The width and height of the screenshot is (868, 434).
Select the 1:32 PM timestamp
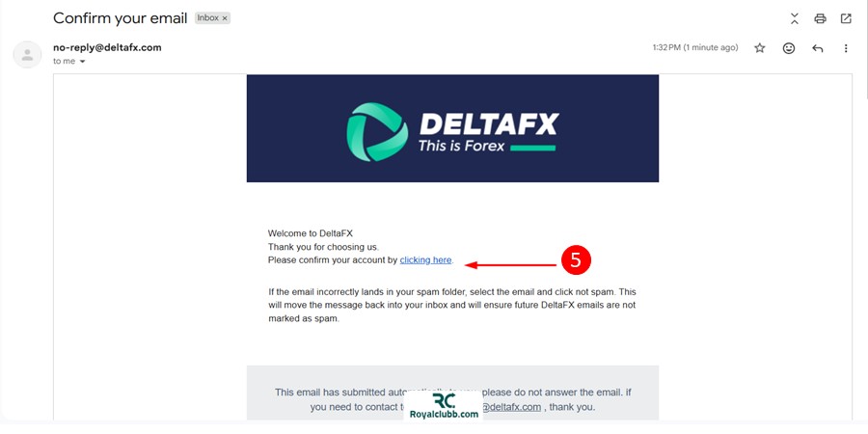(695, 47)
